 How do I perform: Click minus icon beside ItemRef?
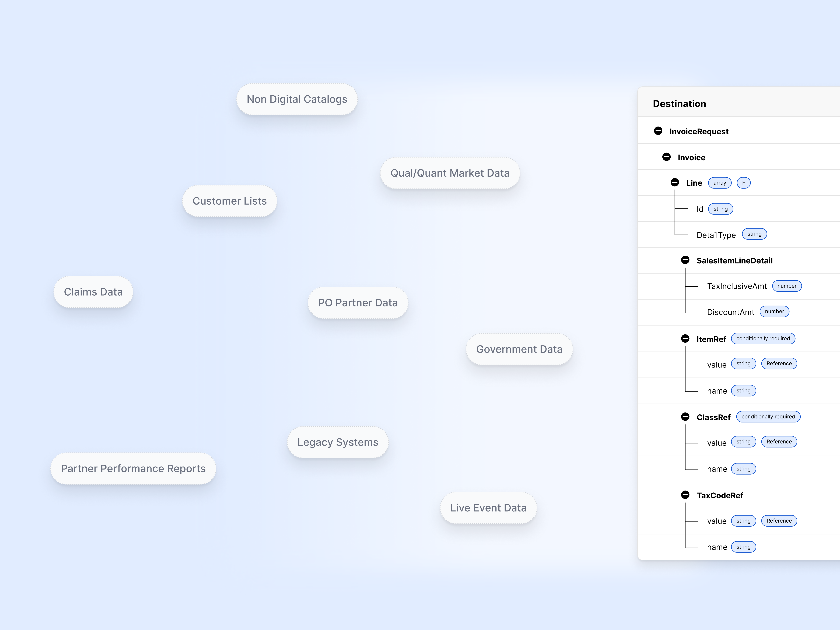pyautogui.click(x=685, y=338)
